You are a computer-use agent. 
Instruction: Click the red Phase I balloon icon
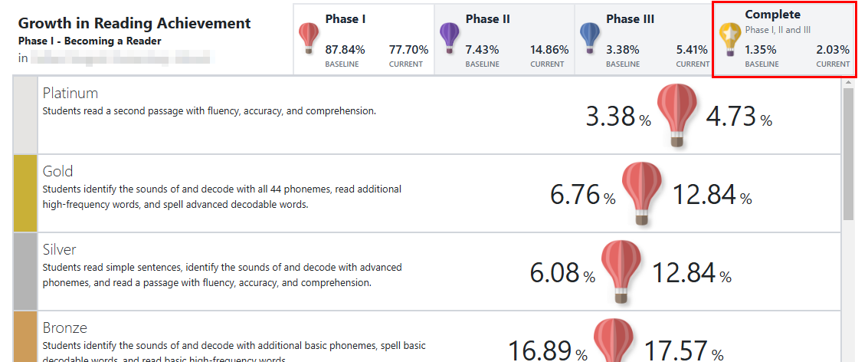[x=310, y=38]
